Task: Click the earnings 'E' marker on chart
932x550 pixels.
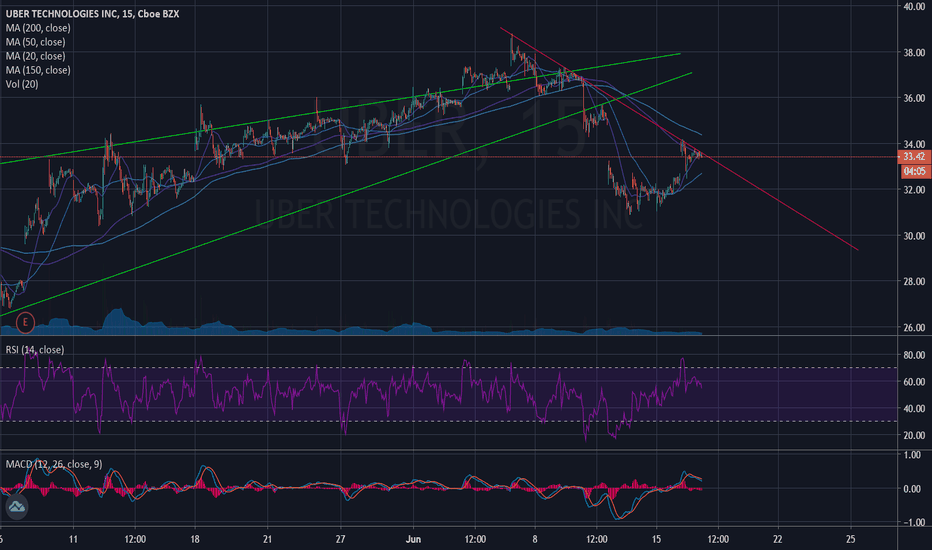Action: [x=25, y=323]
